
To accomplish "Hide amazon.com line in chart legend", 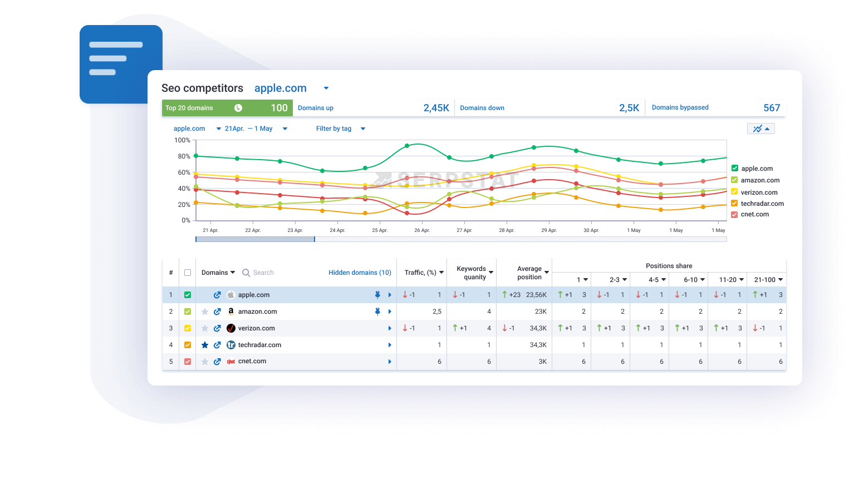I will [734, 180].
